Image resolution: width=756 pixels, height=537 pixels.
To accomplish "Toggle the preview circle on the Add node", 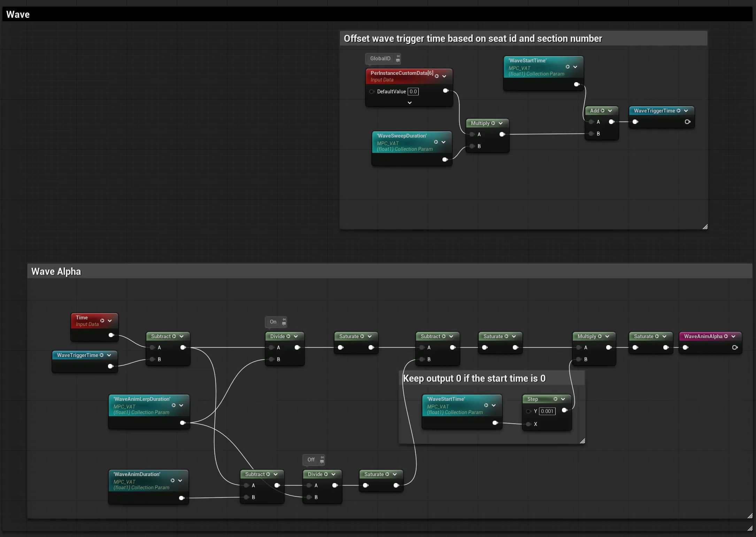I will point(602,111).
